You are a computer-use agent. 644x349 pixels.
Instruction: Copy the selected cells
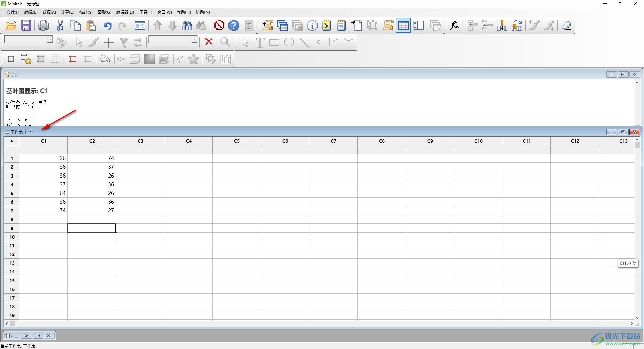click(x=75, y=26)
